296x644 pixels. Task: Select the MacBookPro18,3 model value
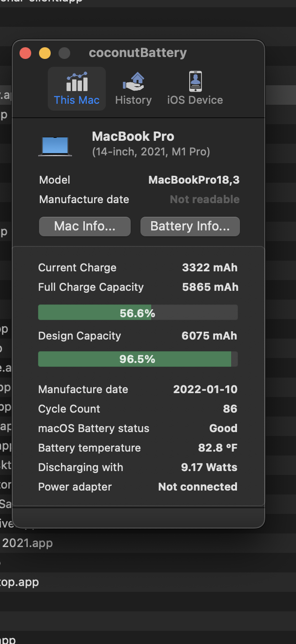[194, 180]
